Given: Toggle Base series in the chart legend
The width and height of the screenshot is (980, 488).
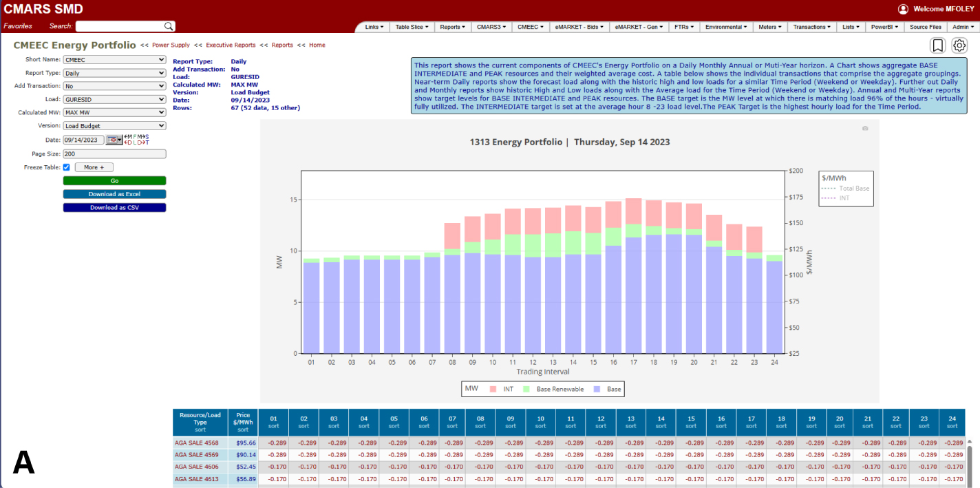Looking at the screenshot, I should [x=606, y=389].
